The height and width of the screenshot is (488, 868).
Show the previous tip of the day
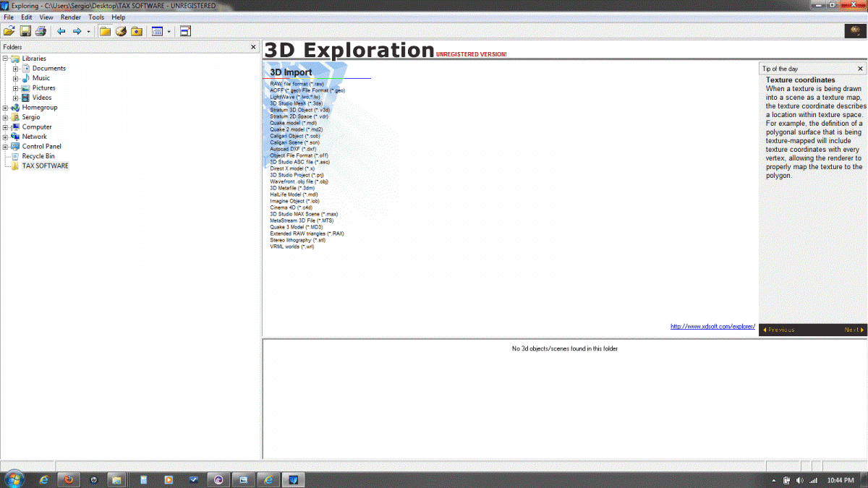778,330
